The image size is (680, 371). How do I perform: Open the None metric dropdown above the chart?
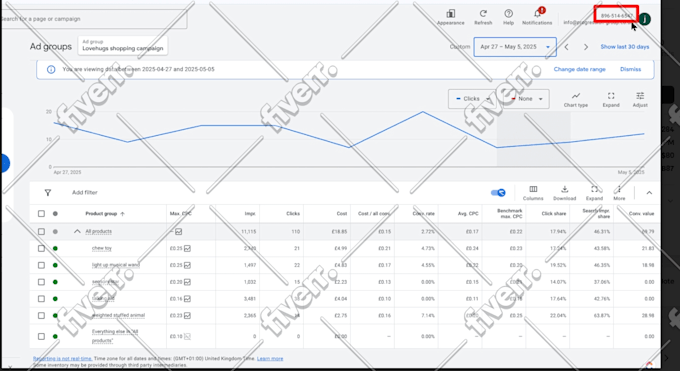tap(527, 99)
